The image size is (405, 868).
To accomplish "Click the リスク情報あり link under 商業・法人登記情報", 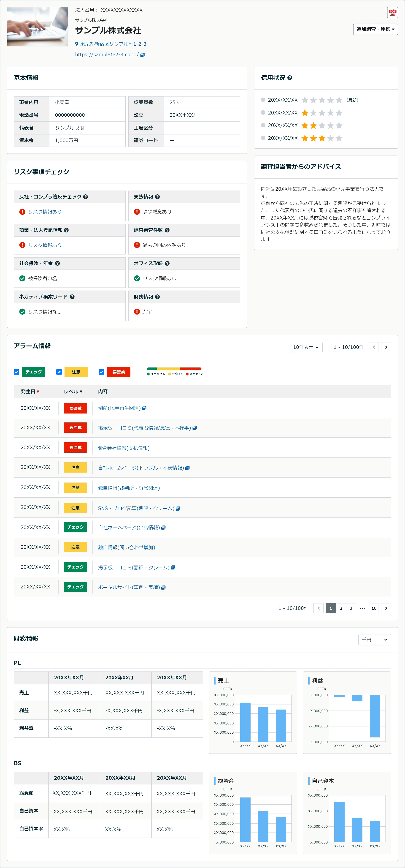I will (45, 245).
